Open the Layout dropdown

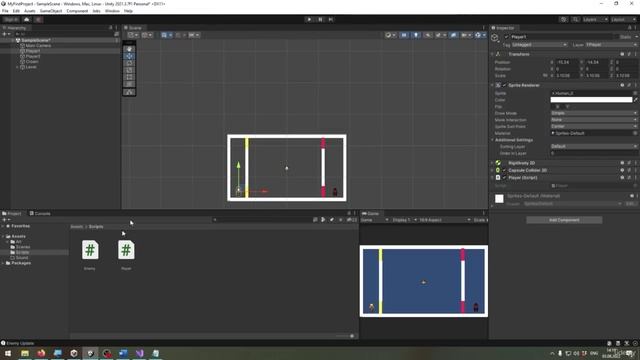623,20
